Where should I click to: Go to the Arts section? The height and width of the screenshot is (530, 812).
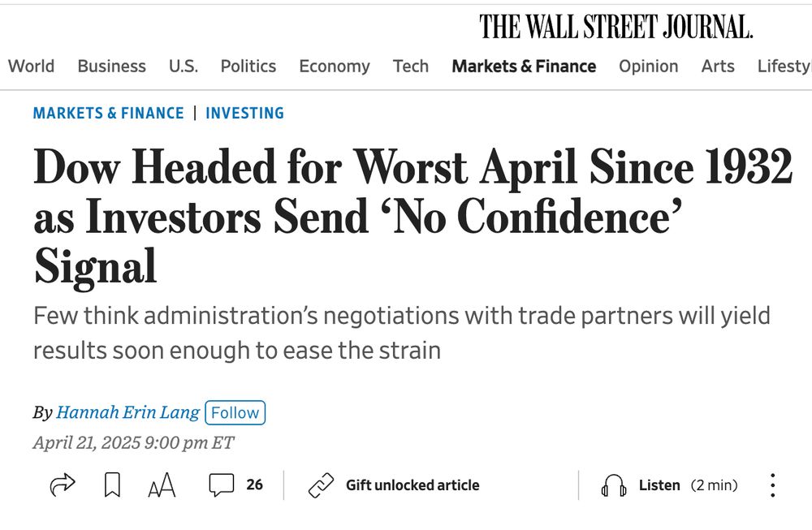click(x=718, y=67)
